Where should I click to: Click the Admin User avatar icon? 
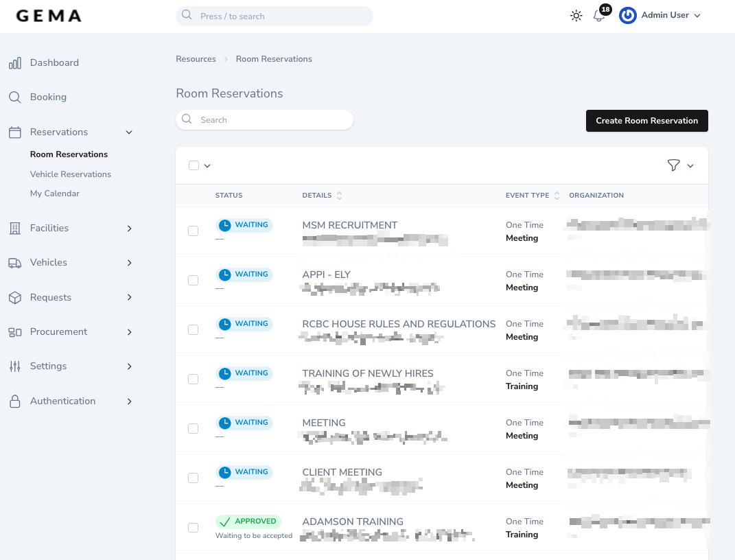click(627, 15)
